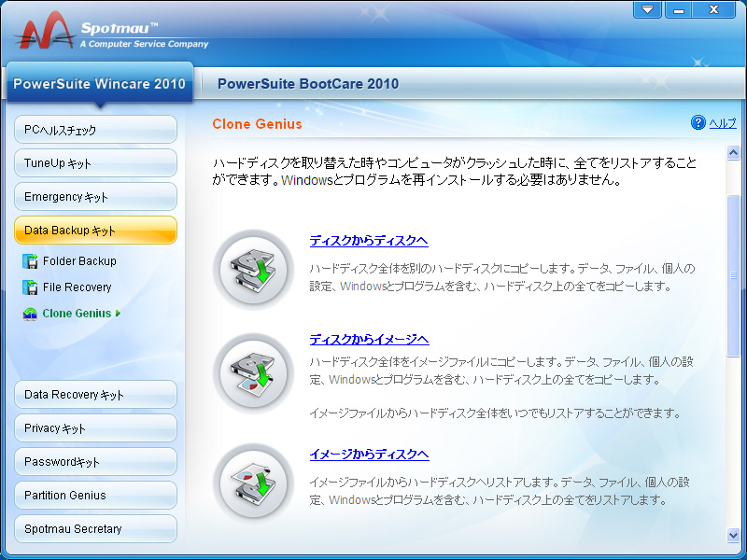747x560 pixels.
Task: Select Clone Genius in sidebar
Action: 77,314
